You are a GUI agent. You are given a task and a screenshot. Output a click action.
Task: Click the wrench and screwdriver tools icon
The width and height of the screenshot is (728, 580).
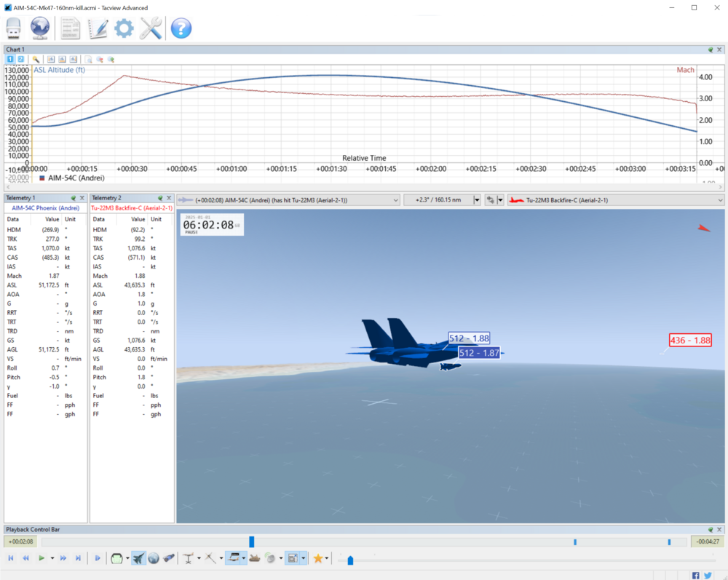point(151,28)
